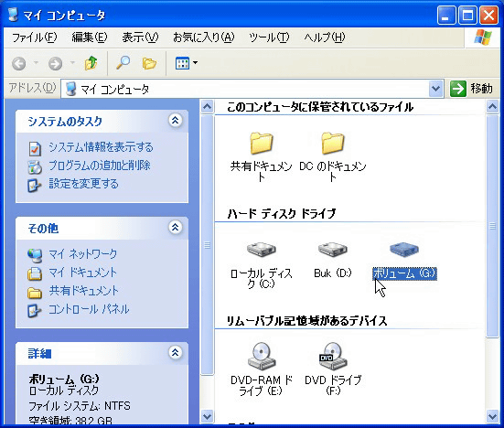Select the ボリューム (G:) label text
504x428 pixels.
coord(404,273)
